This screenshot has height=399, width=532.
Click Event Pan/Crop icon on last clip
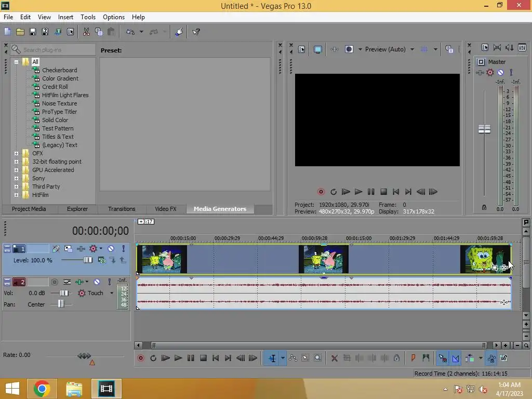[495, 268]
